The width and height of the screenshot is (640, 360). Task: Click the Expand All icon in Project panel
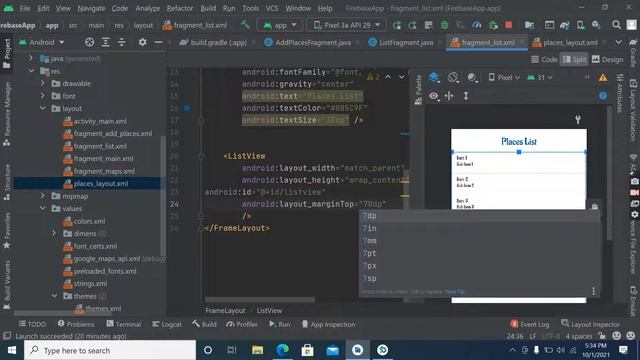105,42
